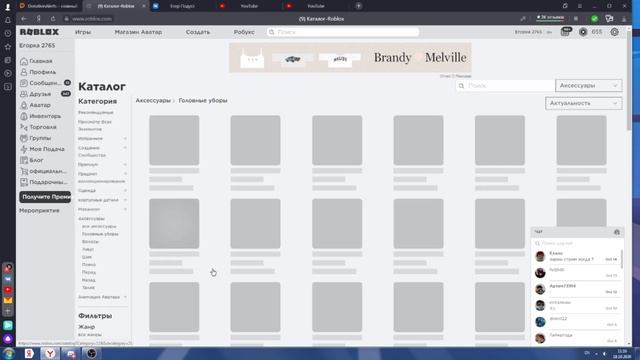Click the volume icon in system tray
Screen dimensions: 640x360
(x=604, y=353)
